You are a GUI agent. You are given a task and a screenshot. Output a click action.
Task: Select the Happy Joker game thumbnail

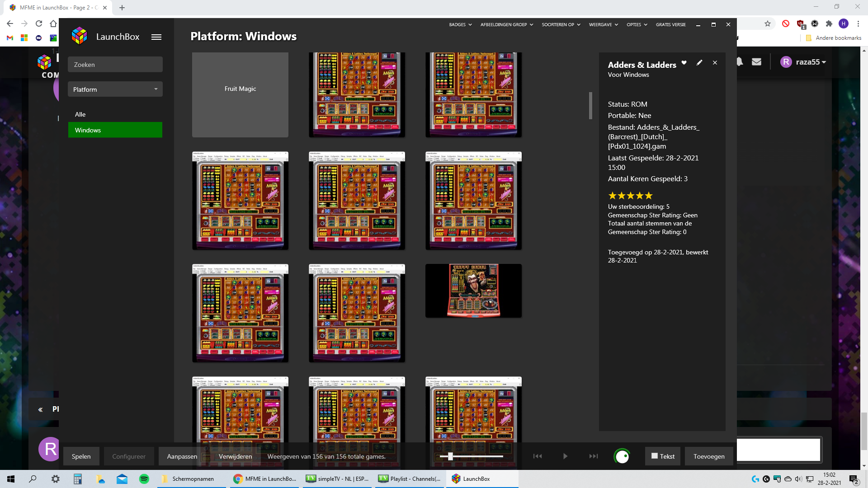click(473, 291)
